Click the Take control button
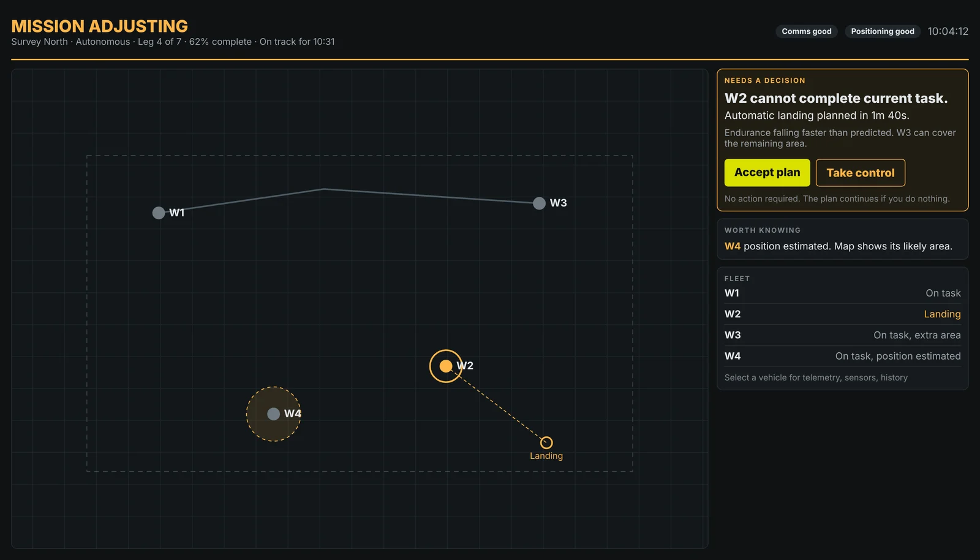The image size is (980, 560). tap(861, 173)
